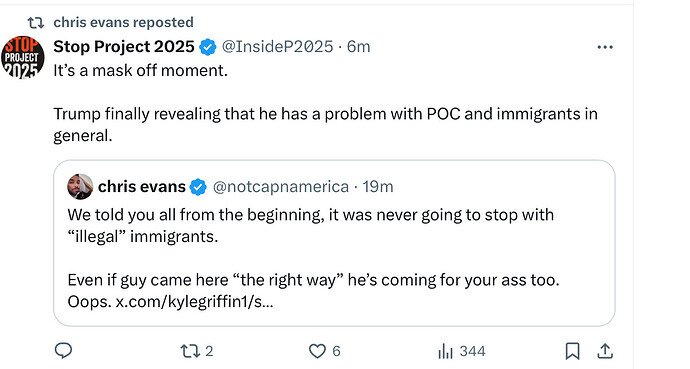The height and width of the screenshot is (369, 690).
Task: Open quoted tweet 'We told you all'
Action: 334,243
